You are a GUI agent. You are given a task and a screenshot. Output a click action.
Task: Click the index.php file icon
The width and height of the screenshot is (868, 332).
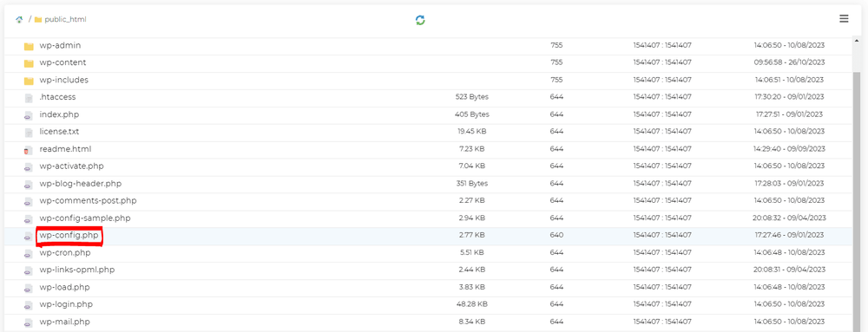coord(29,115)
